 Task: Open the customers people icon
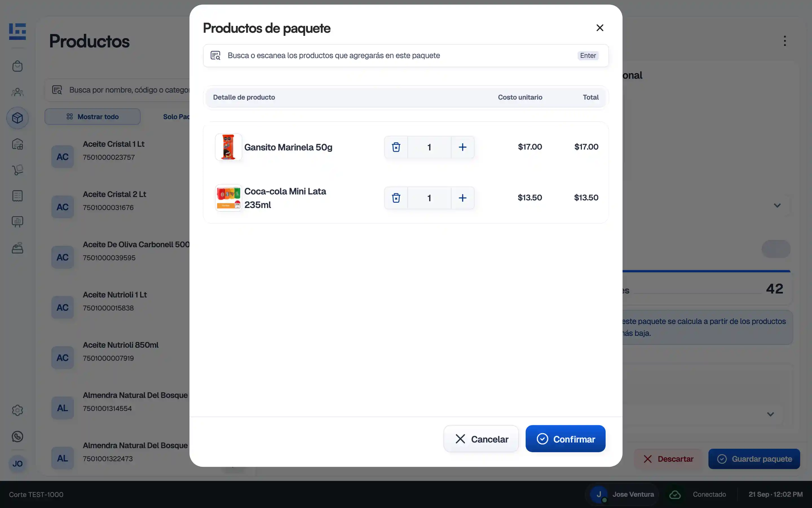click(17, 92)
